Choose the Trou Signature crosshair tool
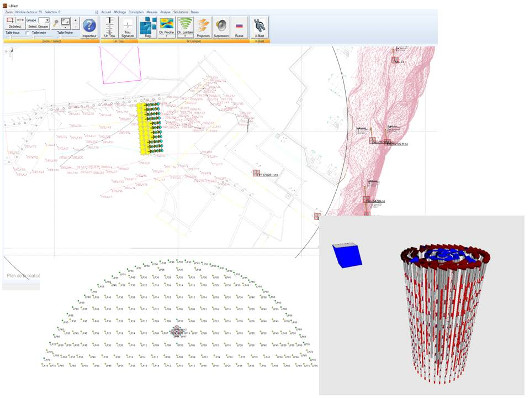 pos(128,27)
